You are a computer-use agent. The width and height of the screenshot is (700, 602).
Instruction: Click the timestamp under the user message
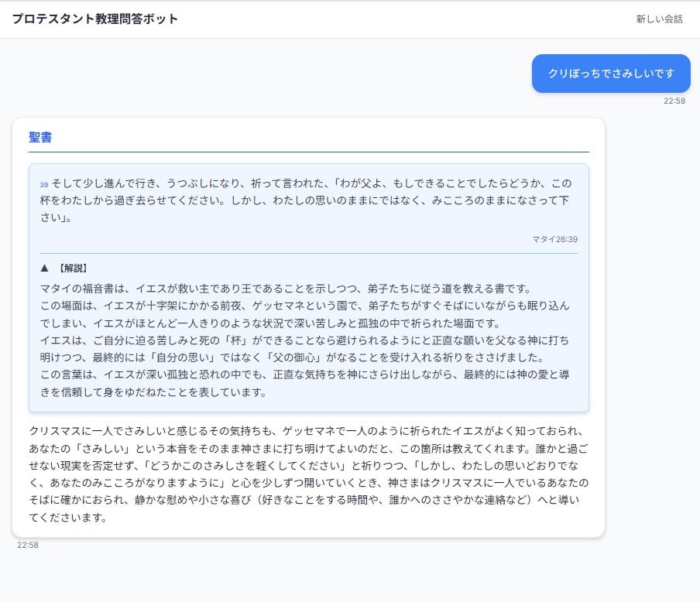pyautogui.click(x=674, y=101)
